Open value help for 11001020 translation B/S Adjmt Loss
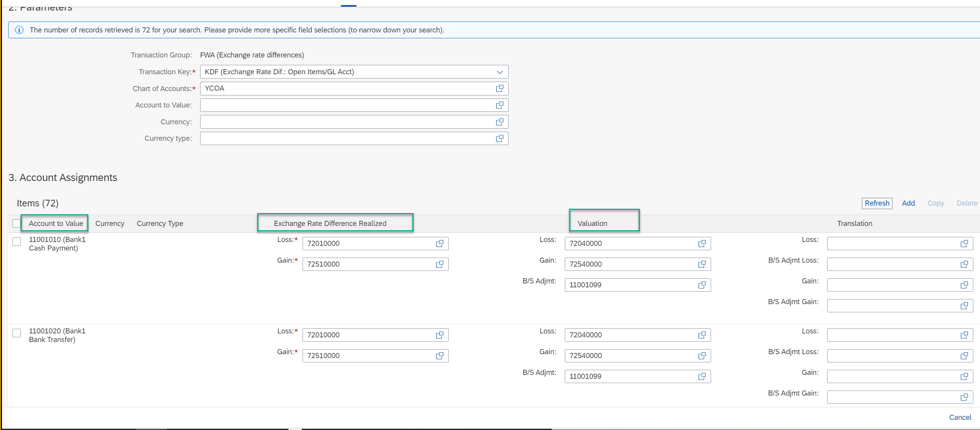980x430 pixels. [964, 356]
